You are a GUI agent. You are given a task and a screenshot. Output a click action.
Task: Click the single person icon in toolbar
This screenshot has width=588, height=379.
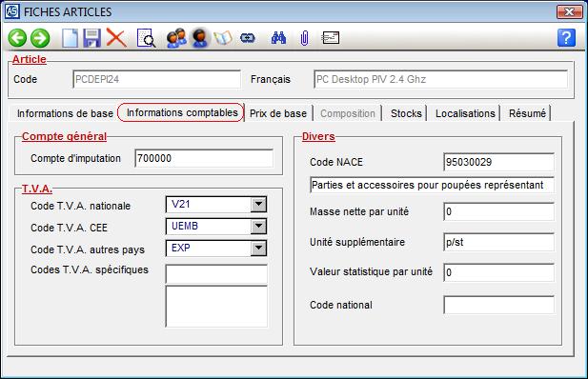[x=199, y=38]
